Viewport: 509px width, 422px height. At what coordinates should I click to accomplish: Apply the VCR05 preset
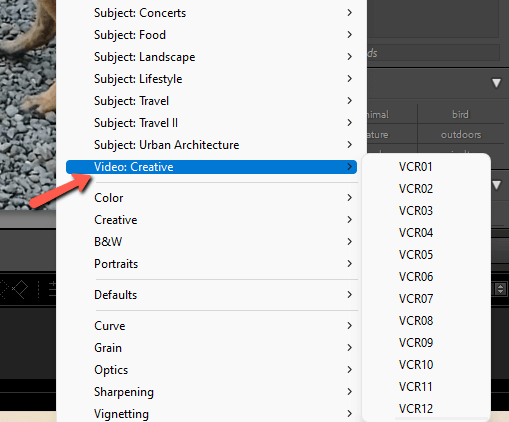coord(415,255)
